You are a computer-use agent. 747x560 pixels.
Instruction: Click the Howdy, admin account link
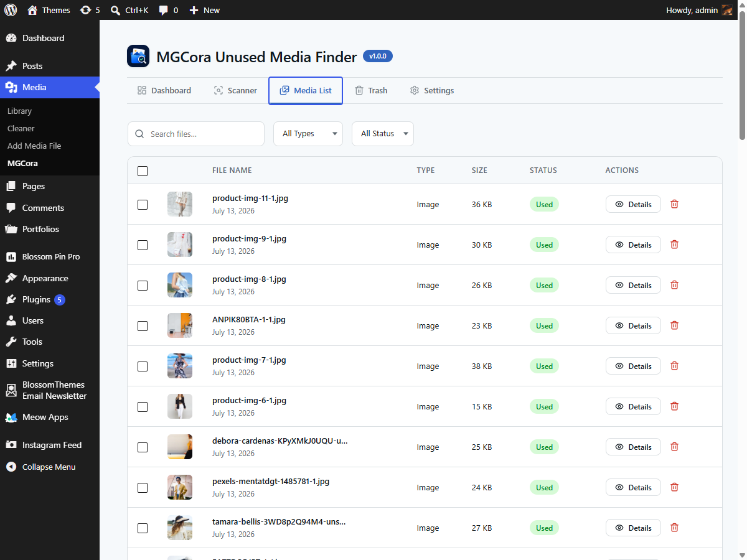tap(699, 10)
